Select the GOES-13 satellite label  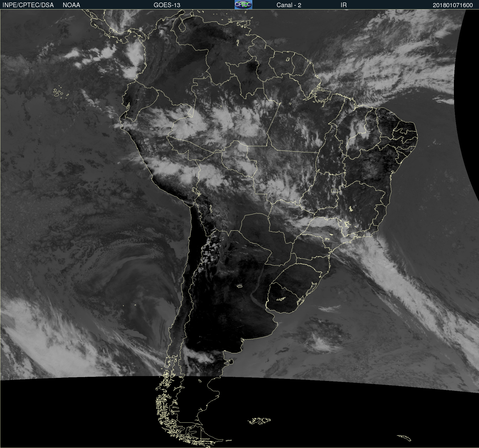(x=167, y=5)
